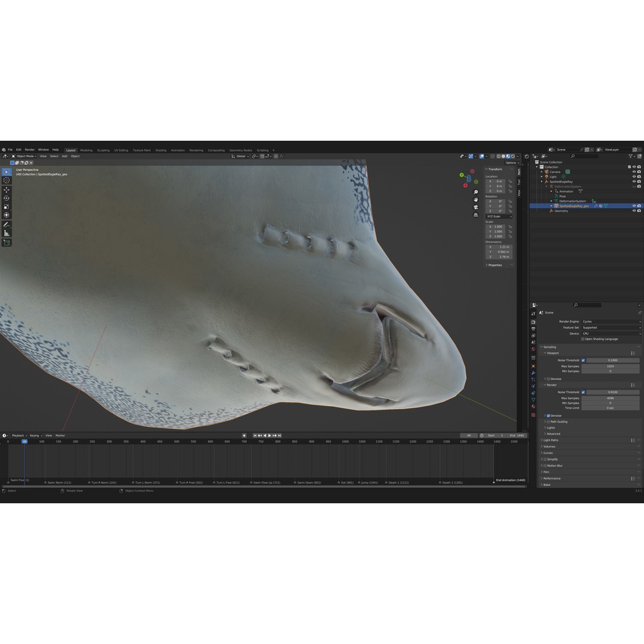Expand the Light Paths panel
644x644 pixels.
551,440
